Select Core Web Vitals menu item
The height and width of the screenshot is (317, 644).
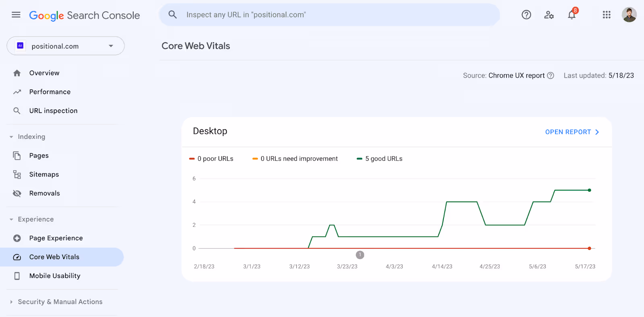[x=62, y=257]
